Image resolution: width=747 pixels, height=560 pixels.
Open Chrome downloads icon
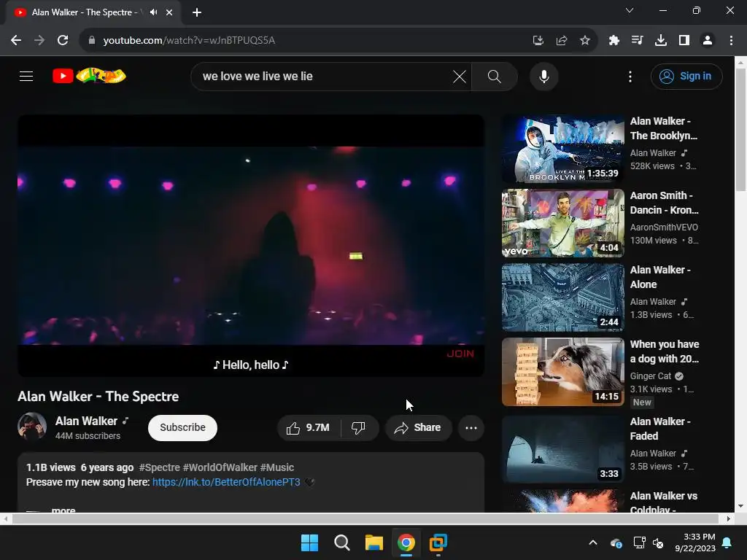click(660, 40)
